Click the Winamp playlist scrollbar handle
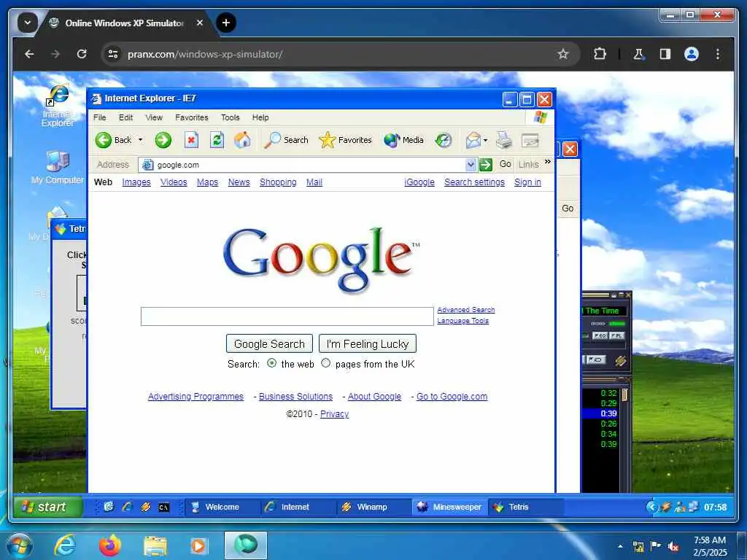The image size is (747, 560). (624, 394)
